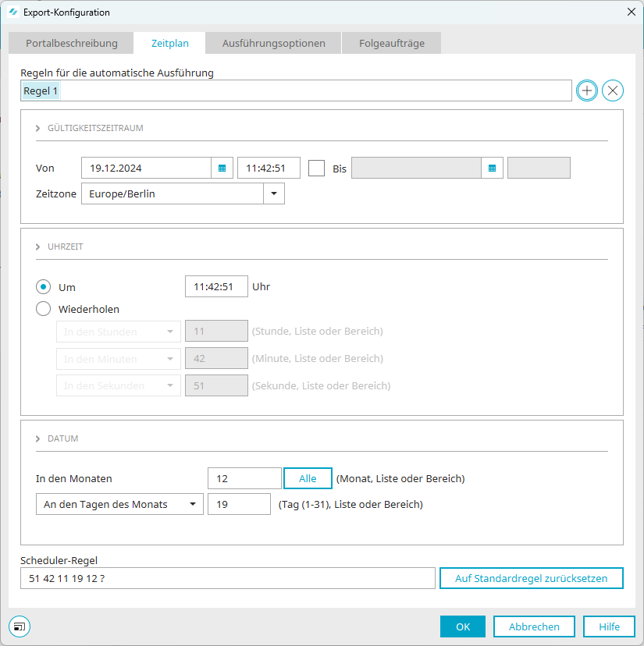Click the Alle months button

pyautogui.click(x=308, y=478)
